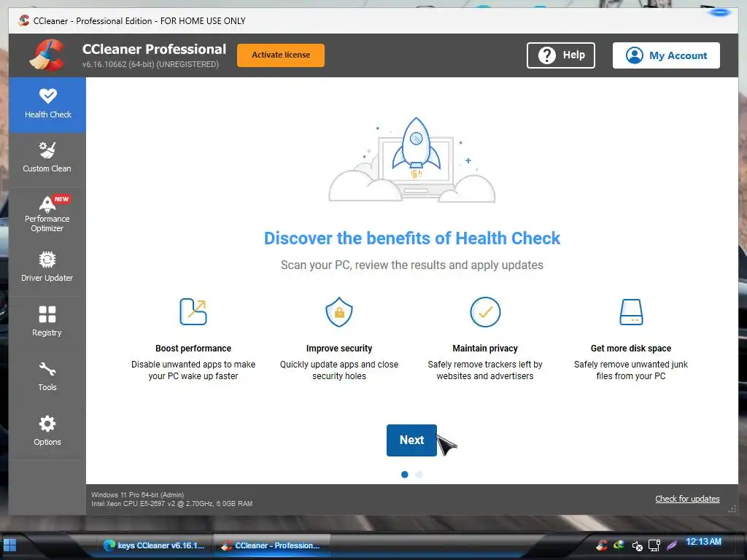Viewport: 747px width, 560px height.
Task: Open the Custom Clean section
Action: (47, 158)
